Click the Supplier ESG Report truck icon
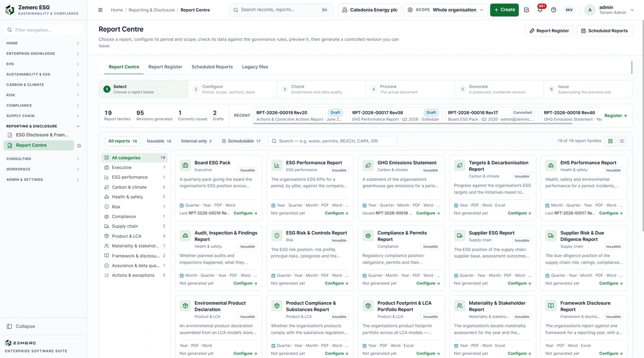Screen dimensions: 644x358 (x=460, y=236)
